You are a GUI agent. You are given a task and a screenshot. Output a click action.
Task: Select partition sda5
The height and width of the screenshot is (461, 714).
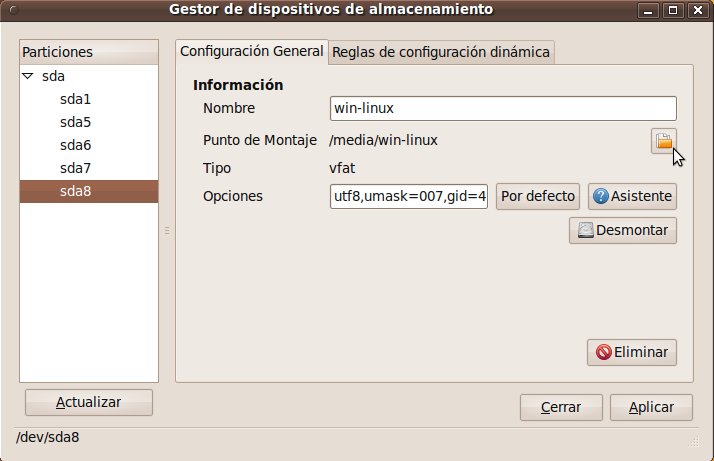click(89, 122)
